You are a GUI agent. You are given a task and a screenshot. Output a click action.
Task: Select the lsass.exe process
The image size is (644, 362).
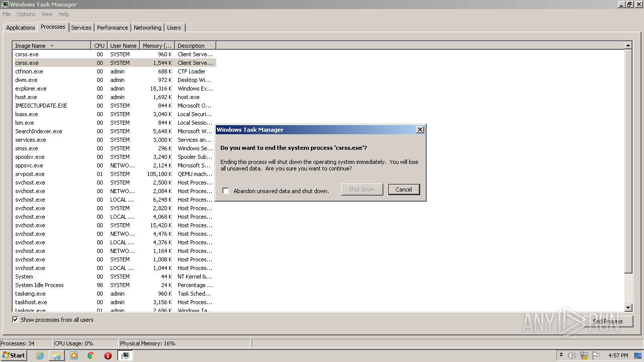(x=114, y=114)
